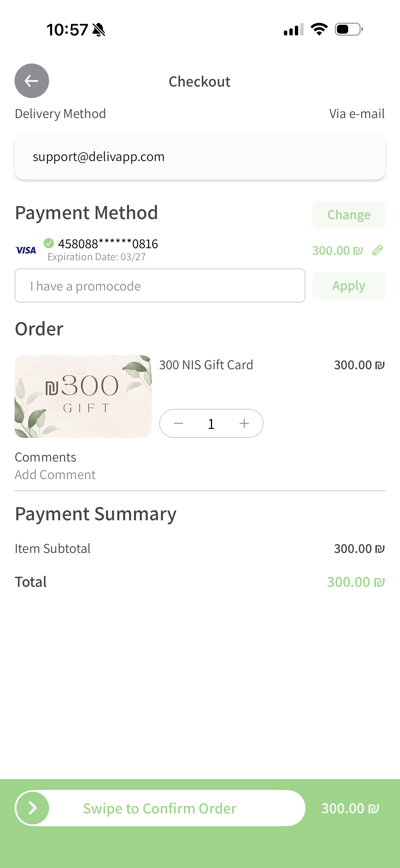
Task: Edit the support@delivapp.com email field
Action: [200, 156]
